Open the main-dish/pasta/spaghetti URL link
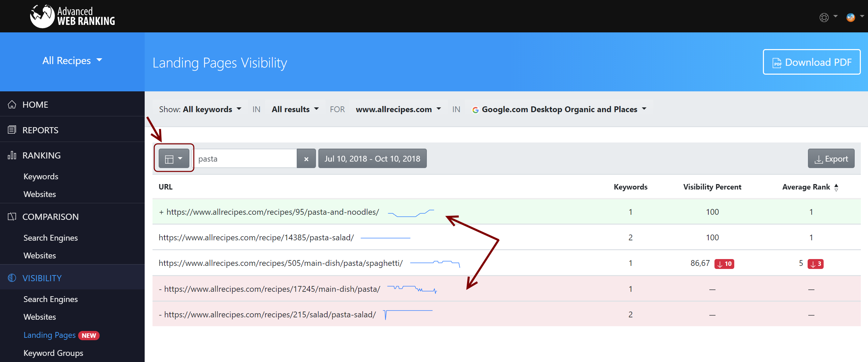 (280, 263)
